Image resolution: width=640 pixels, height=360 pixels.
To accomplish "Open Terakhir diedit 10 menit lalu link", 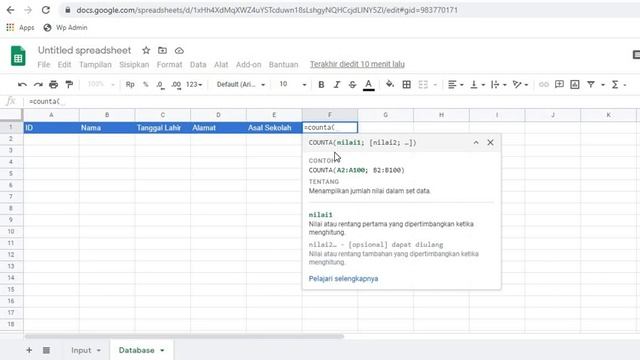I will click(357, 64).
